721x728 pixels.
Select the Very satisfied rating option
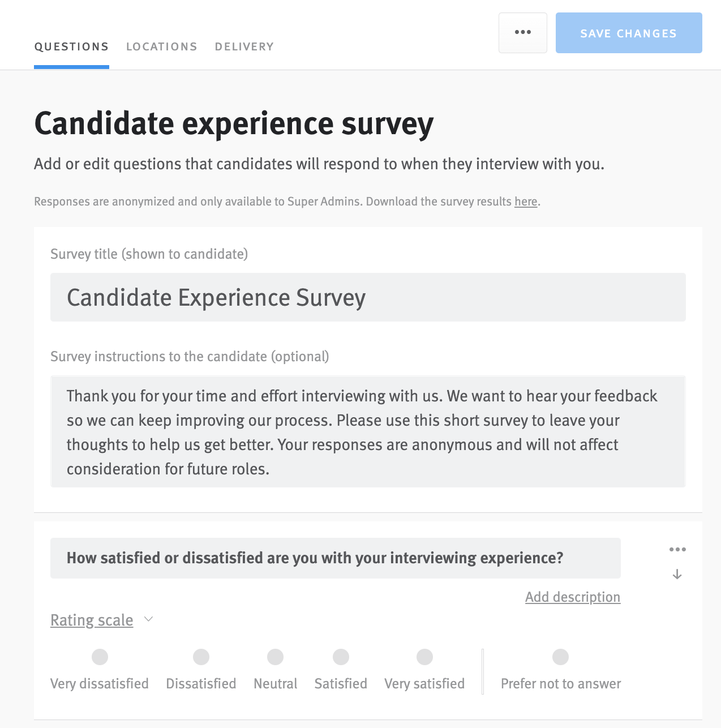point(424,657)
